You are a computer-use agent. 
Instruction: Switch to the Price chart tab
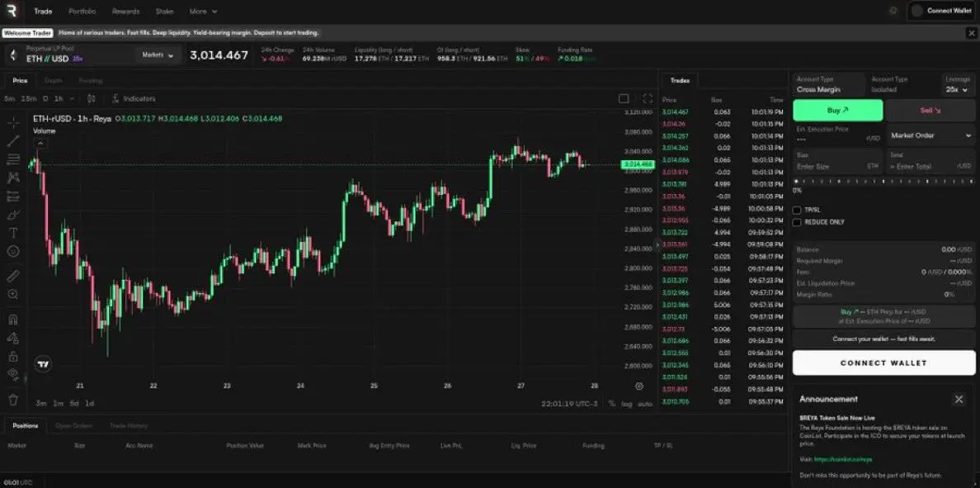[x=20, y=80]
